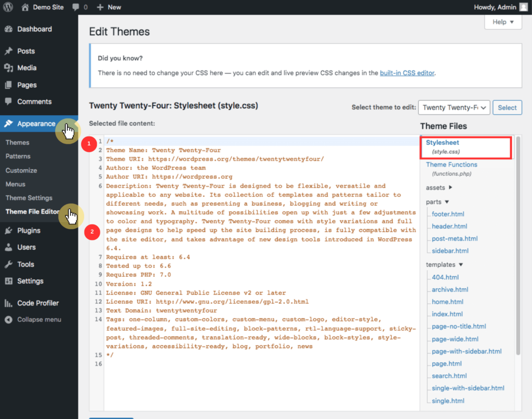Click the Demo Site name in admin bar

pyautogui.click(x=48, y=7)
